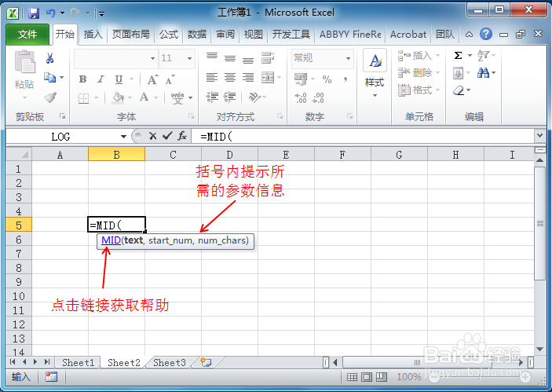
Task: Click the Undo icon
Action: pyautogui.click(x=51, y=13)
